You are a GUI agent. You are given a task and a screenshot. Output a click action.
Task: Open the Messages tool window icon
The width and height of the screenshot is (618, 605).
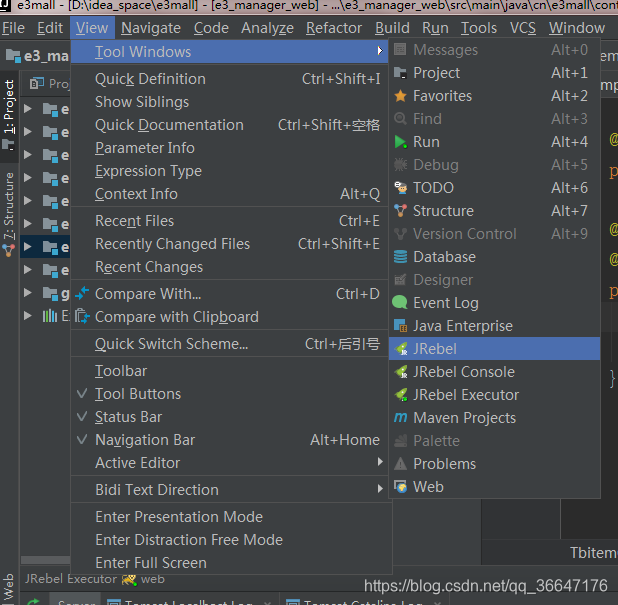[x=400, y=50]
